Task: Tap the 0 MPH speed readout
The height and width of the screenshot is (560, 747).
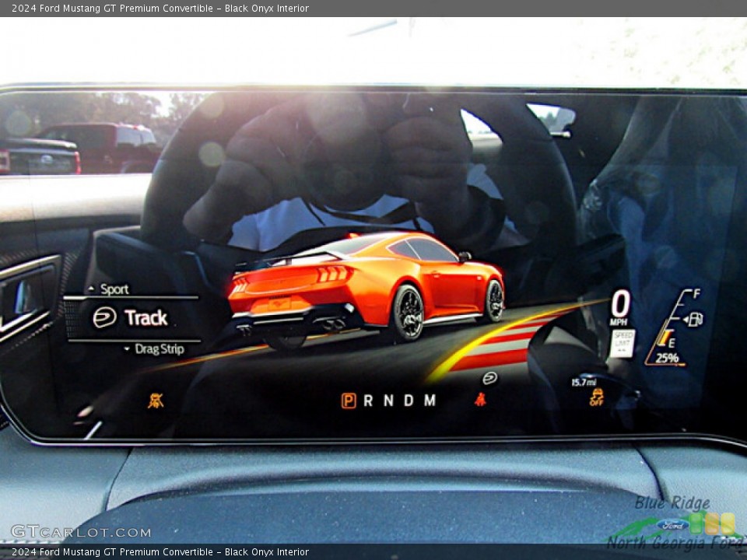Action: click(620, 308)
